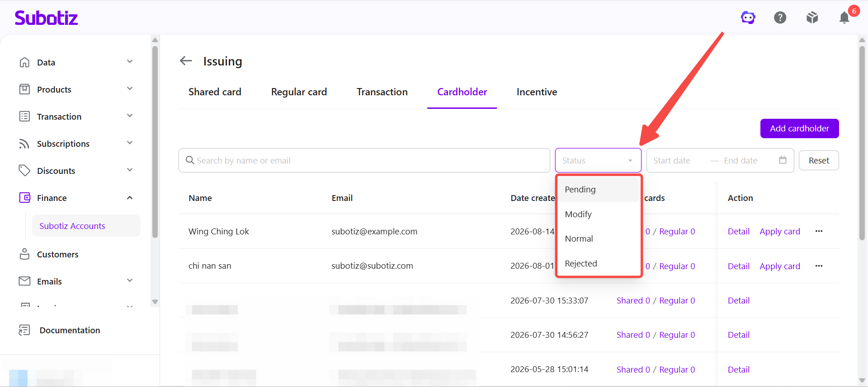Click the Discounts tag icon
Image resolution: width=868 pixels, height=387 pixels.
click(24, 170)
